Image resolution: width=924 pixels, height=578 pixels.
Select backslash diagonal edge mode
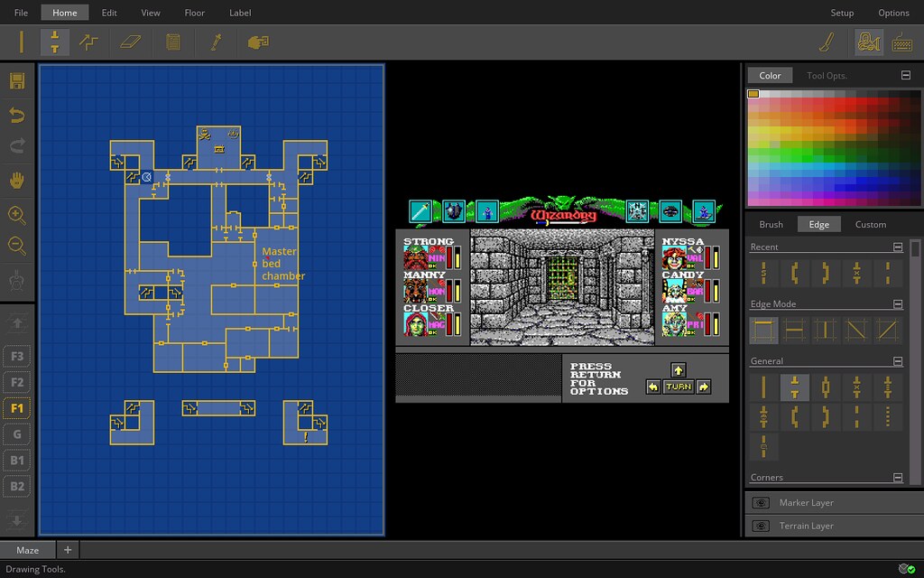(x=856, y=331)
